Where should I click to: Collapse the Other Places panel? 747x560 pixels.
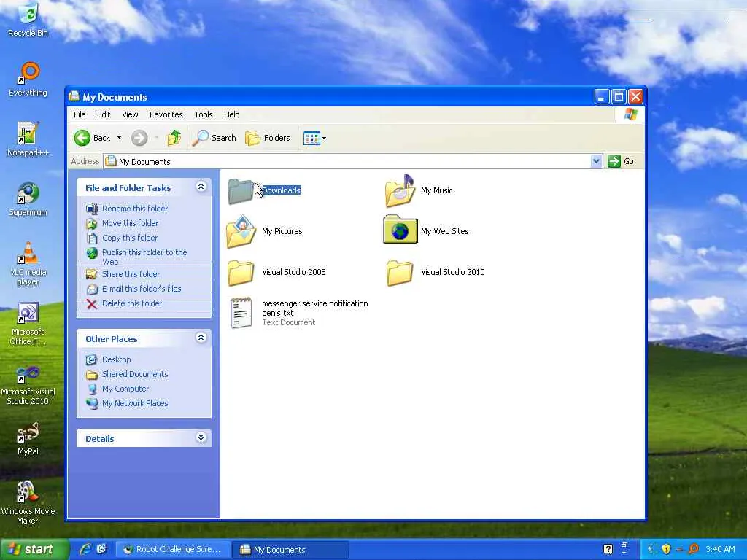(x=201, y=338)
